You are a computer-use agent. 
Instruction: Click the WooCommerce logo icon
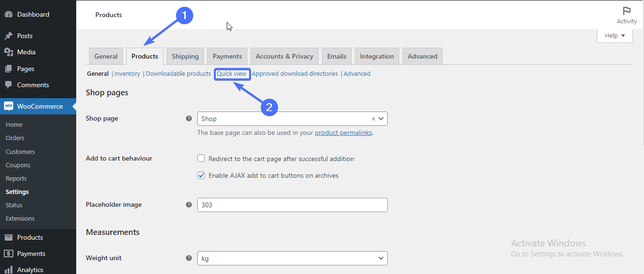click(x=9, y=106)
